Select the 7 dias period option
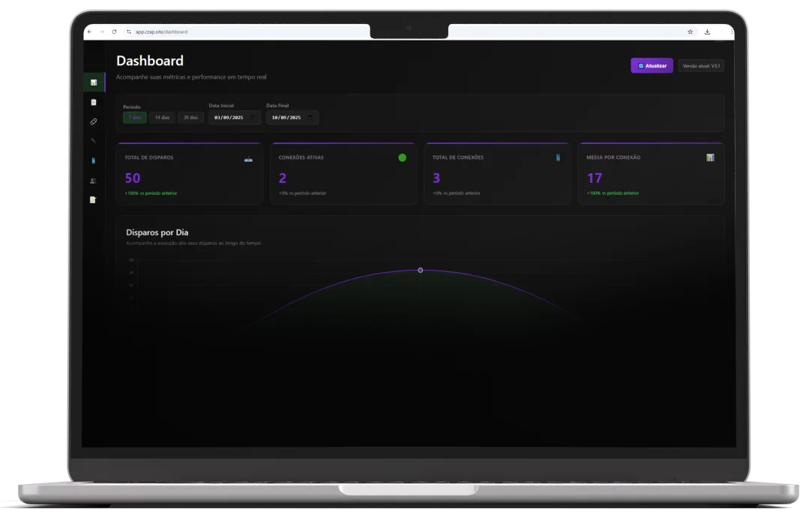812x526 pixels. (135, 118)
